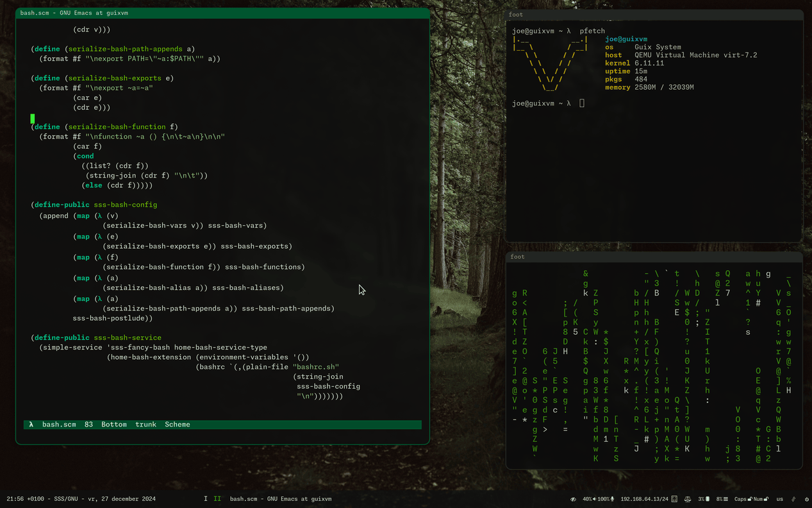Open the power menu icon
This screenshot has height=508, width=812.
pyautogui.click(x=807, y=499)
